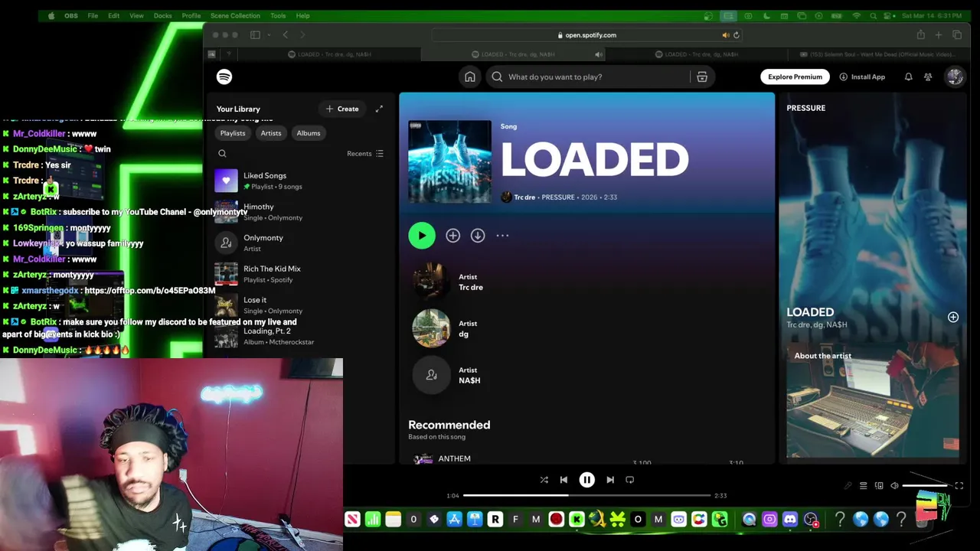
Task: Click the download song arrow icon
Action: coord(478,236)
